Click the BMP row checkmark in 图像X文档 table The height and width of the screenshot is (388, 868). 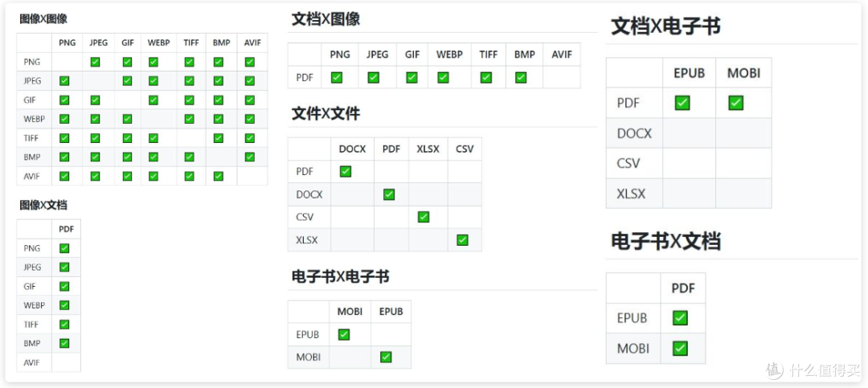64,343
